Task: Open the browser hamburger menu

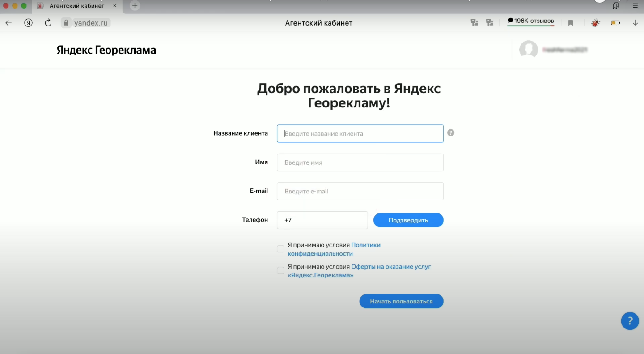Action: [x=636, y=6]
